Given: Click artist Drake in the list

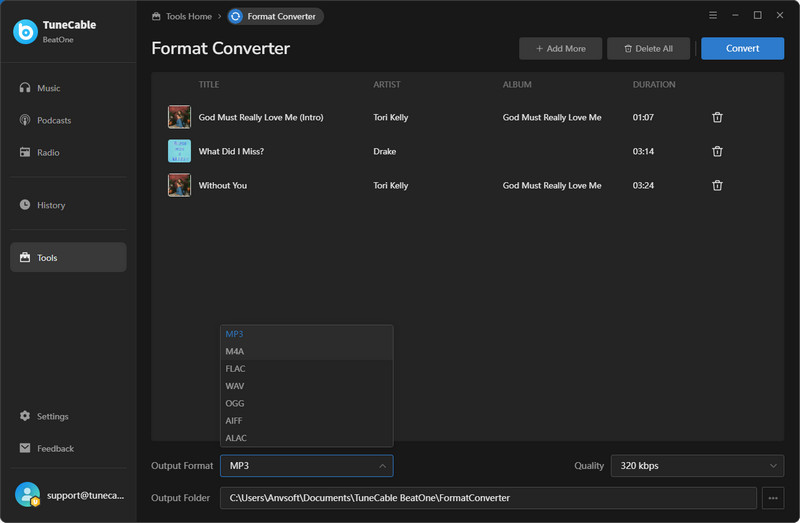Looking at the screenshot, I should pos(385,152).
